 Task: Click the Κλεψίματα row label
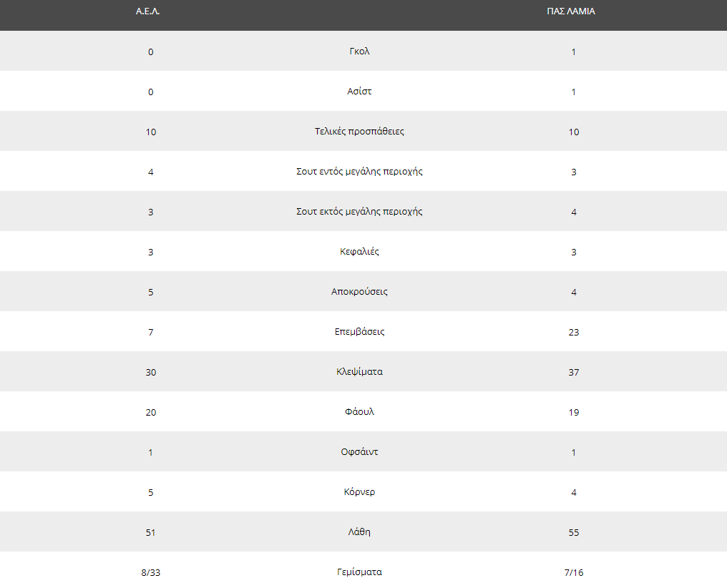(x=359, y=371)
